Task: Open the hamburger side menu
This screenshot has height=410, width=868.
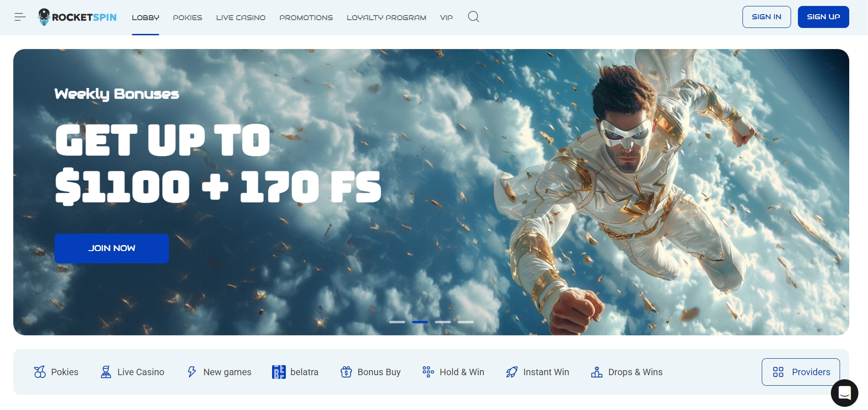Action: point(20,17)
